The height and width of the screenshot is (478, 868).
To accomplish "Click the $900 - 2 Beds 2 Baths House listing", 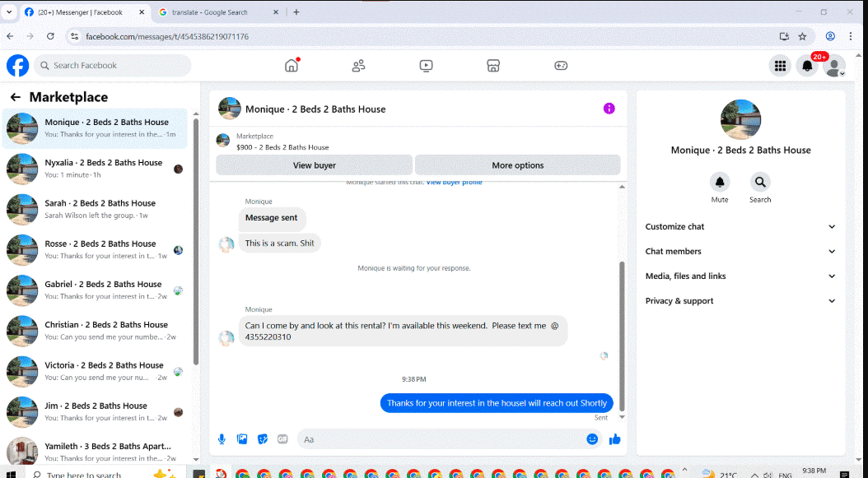I will 282,147.
